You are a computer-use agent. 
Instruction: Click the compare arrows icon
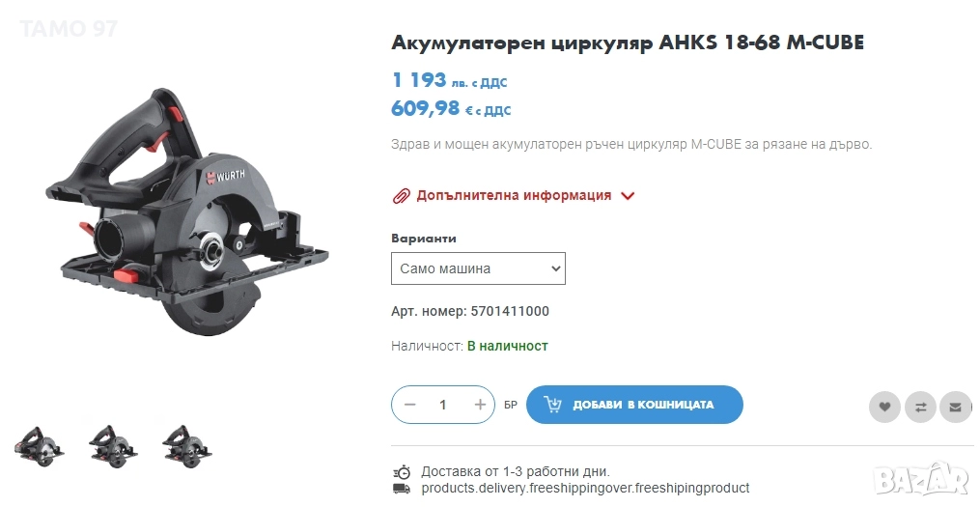(x=920, y=407)
